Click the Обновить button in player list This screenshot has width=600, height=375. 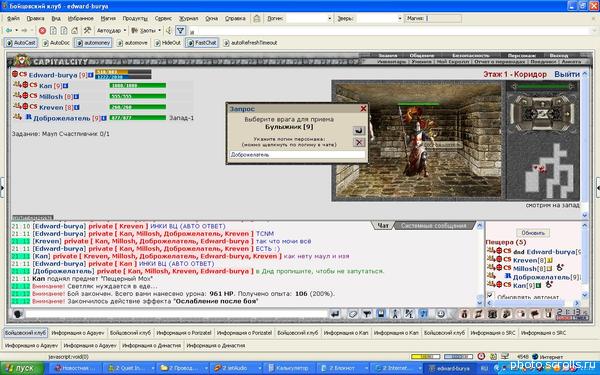(x=533, y=233)
